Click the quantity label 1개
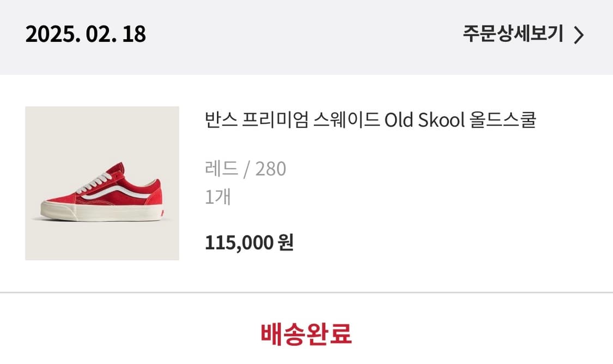Screen dimensions: 613x364 [x=216, y=198]
